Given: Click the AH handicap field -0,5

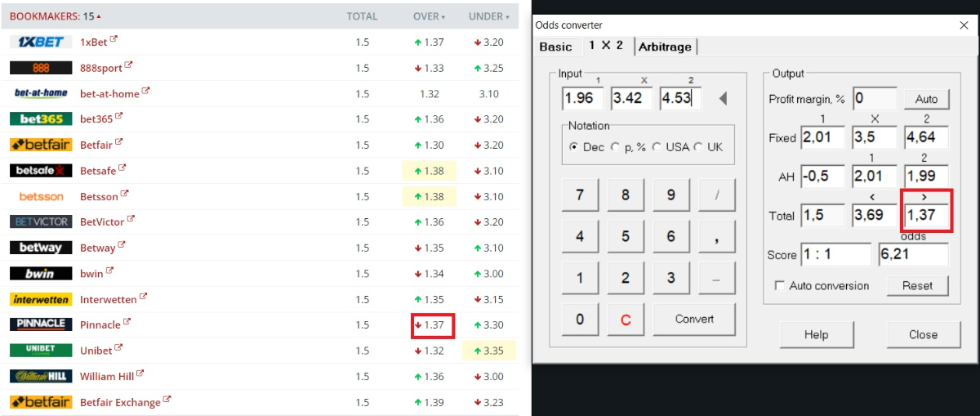Looking at the screenshot, I should click(x=822, y=176).
